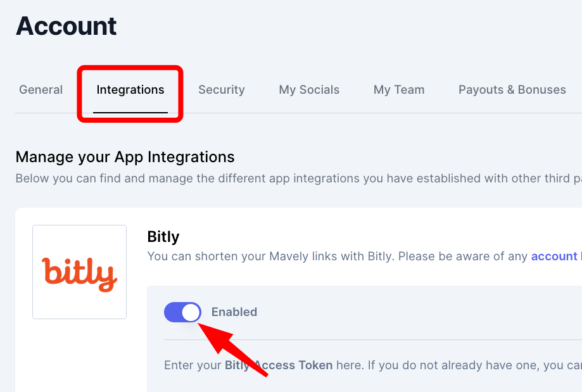Click the underline beneath the Integrations tab

(x=130, y=112)
